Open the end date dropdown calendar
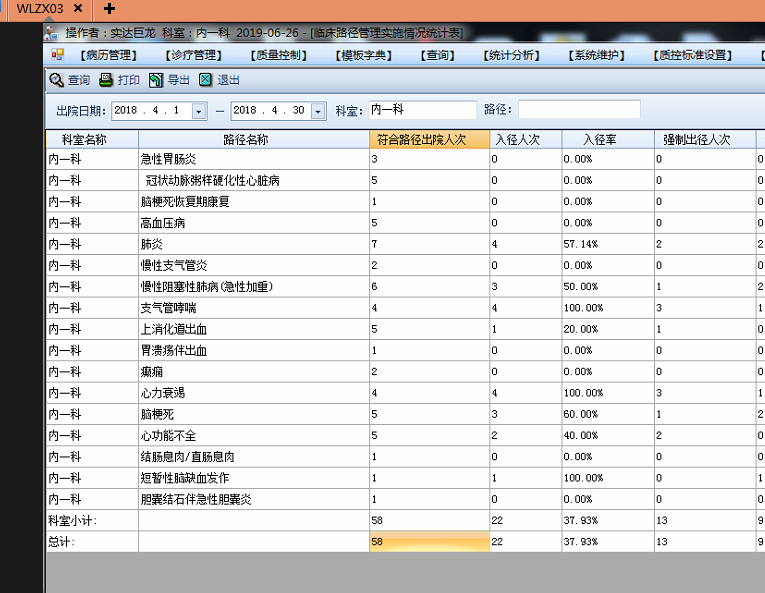 tap(318, 111)
